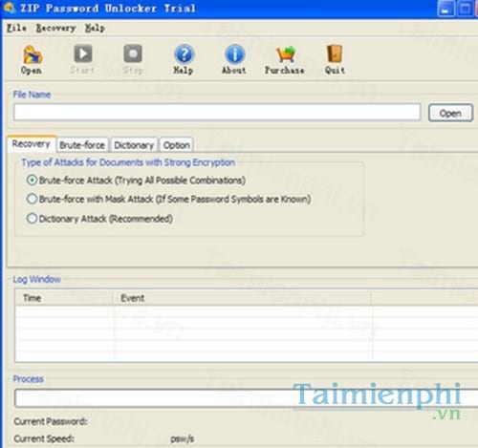Minimize the ZIP Password Unlocker window
This screenshot has height=448, width=478.
point(445,9)
